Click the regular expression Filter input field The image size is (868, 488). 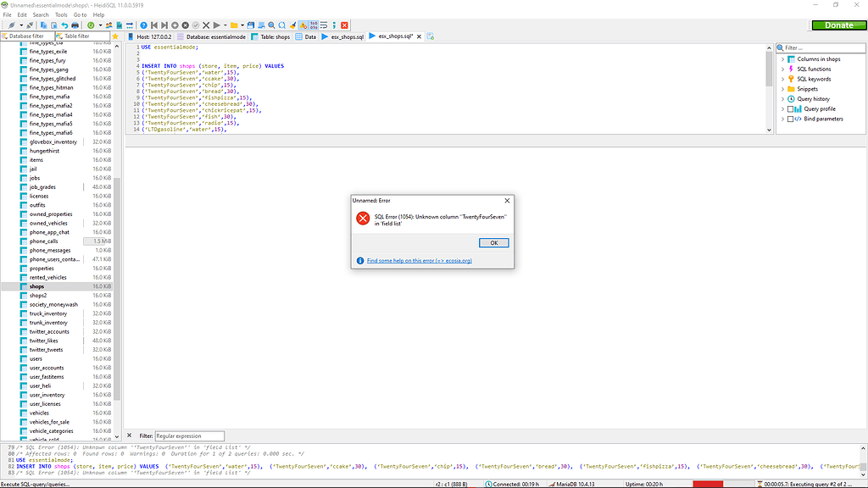189,435
